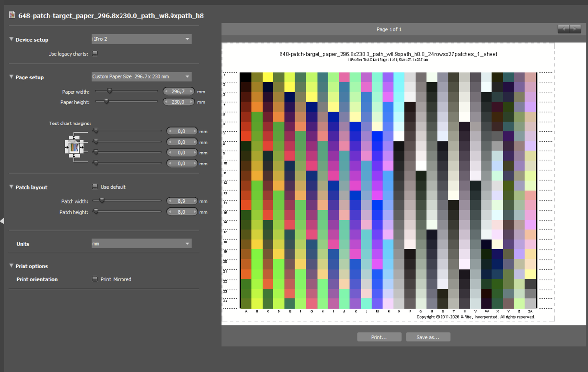Click the Paper height value 230,0 field
This screenshot has height=372, width=588.
(178, 102)
